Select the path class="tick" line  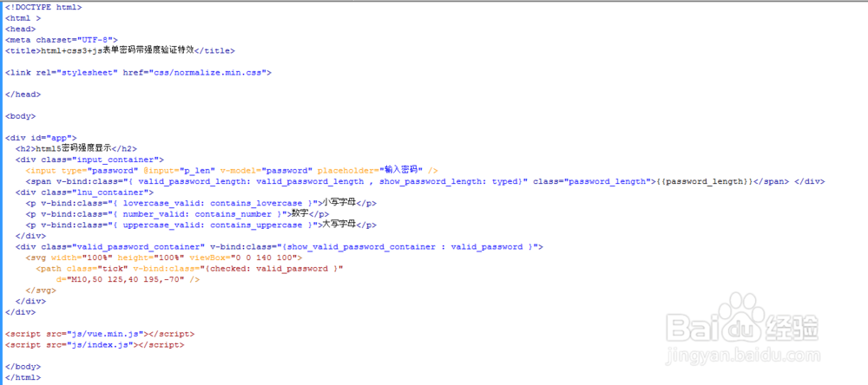click(x=190, y=269)
